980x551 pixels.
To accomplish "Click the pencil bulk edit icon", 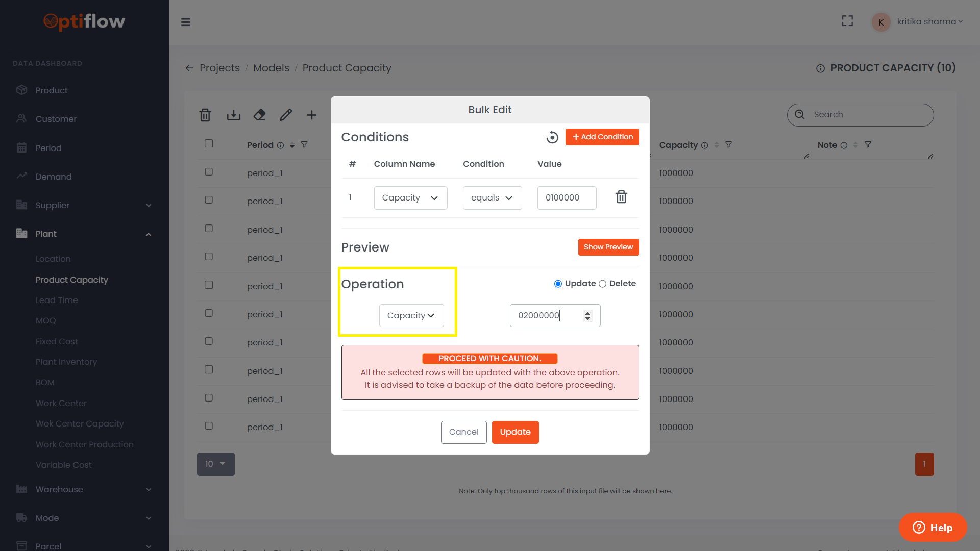I will pos(286,115).
